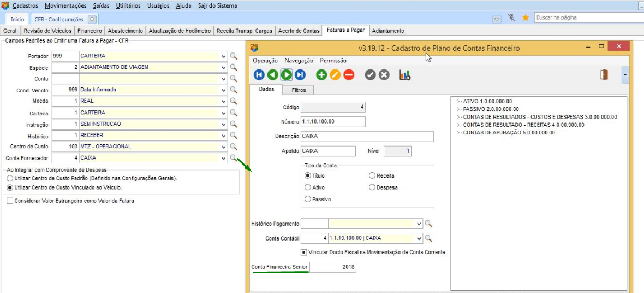Select the Receita account type radio
644x293 pixels.
coord(372,175)
